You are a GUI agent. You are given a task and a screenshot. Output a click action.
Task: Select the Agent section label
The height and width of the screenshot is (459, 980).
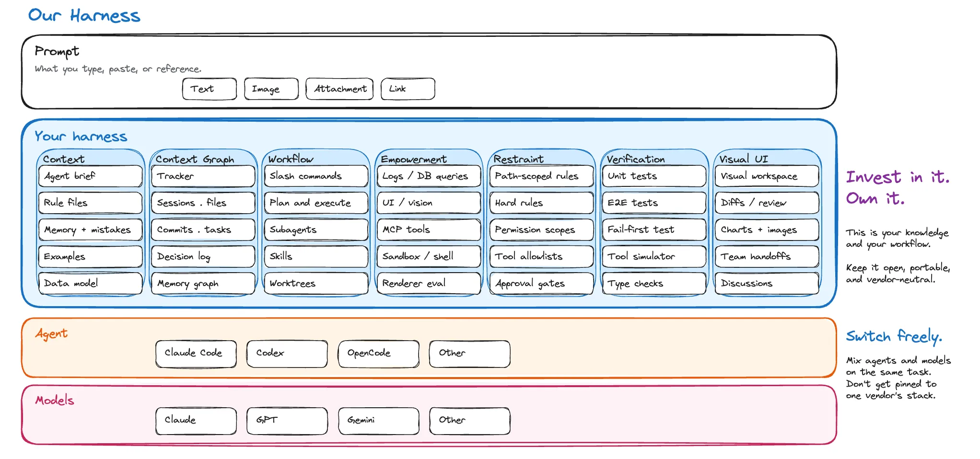51,334
